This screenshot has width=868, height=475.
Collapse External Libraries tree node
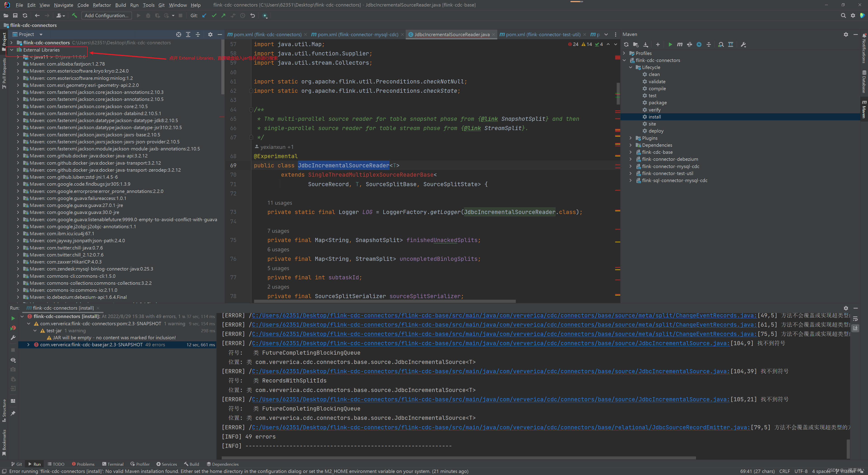coord(12,50)
